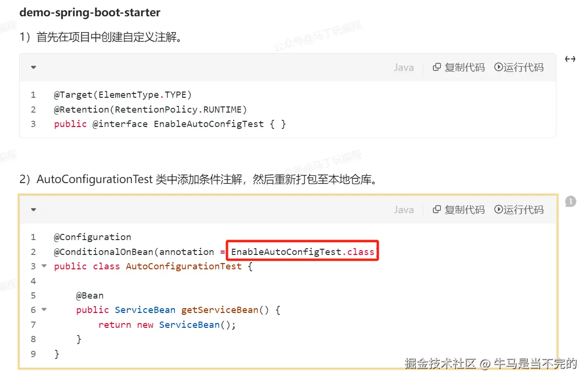The height and width of the screenshot is (381, 588).
Task: Click the public @interface EnableAutoConfigTest line
Action: [x=170, y=124]
